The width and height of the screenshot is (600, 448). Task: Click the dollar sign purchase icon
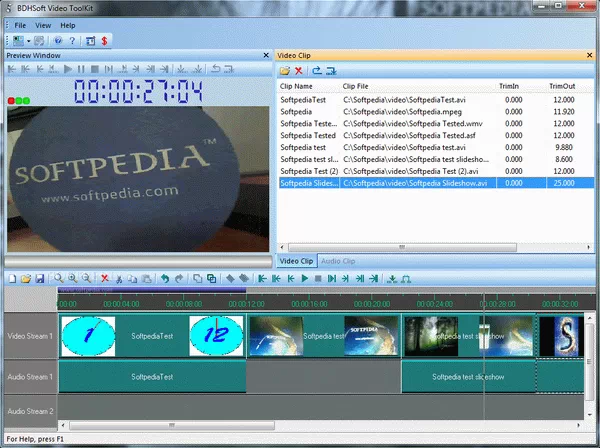click(x=105, y=40)
